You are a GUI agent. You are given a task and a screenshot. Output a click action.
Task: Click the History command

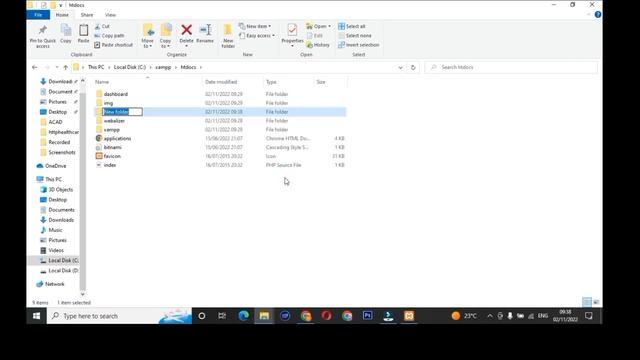pos(318,45)
